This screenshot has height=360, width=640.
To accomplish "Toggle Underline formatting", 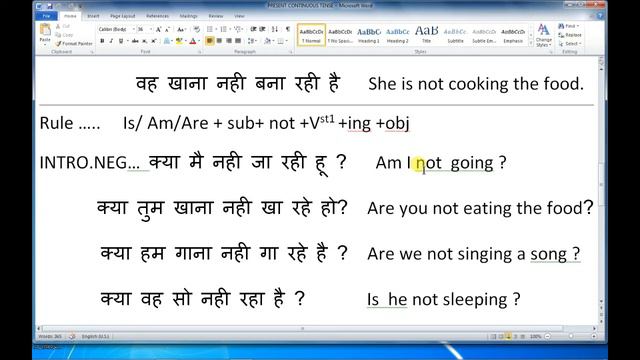I will (121, 41).
